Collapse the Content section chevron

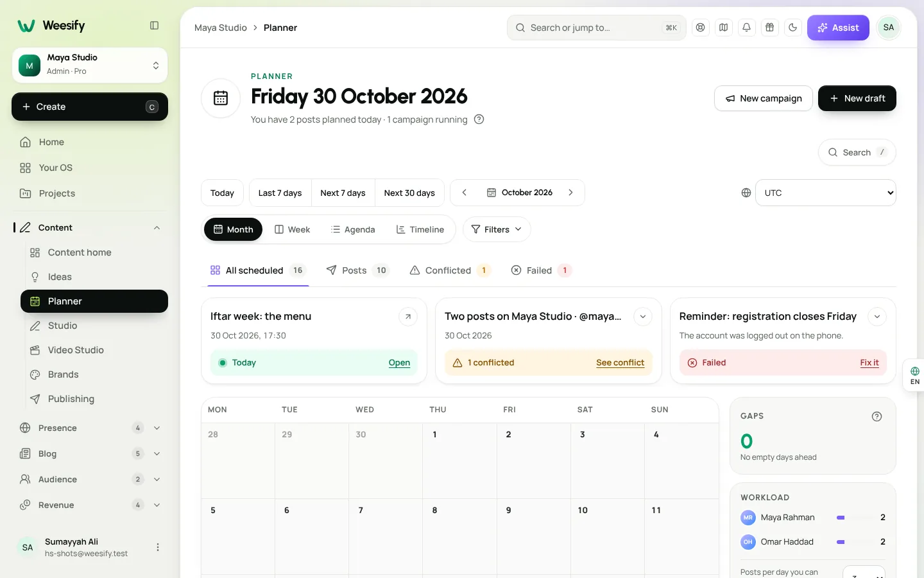(157, 228)
